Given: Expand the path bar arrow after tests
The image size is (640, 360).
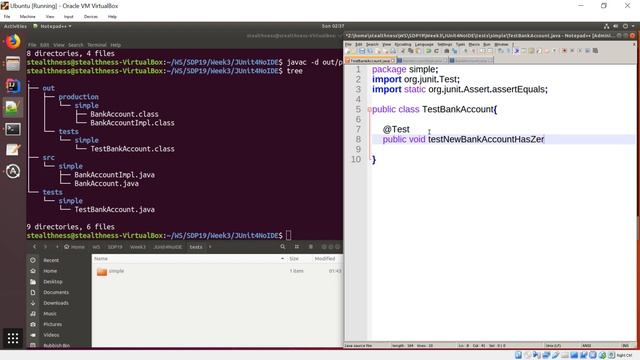Looking at the screenshot, I should (210, 247).
